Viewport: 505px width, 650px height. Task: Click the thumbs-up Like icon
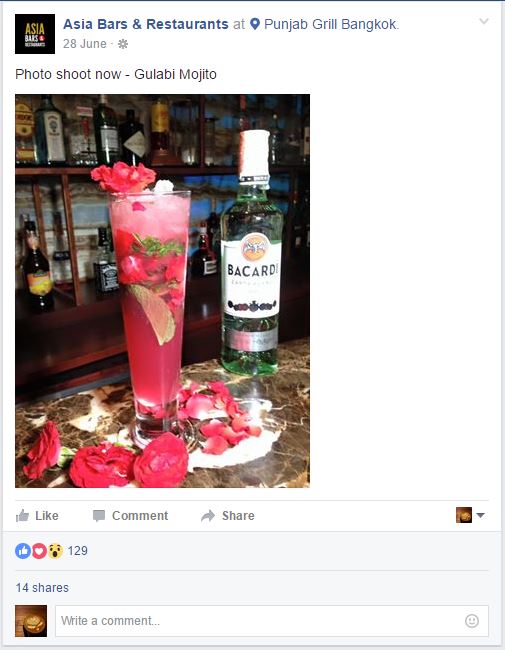tap(22, 516)
